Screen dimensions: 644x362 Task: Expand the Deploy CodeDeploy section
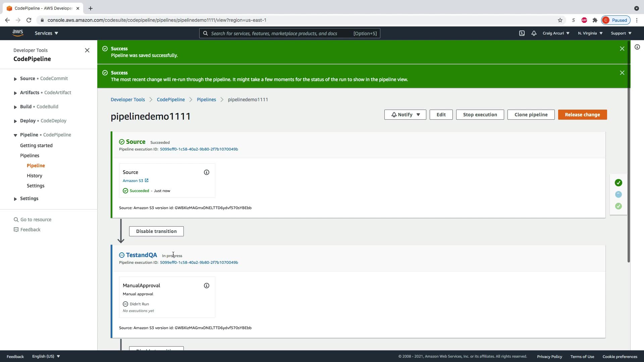(x=15, y=121)
